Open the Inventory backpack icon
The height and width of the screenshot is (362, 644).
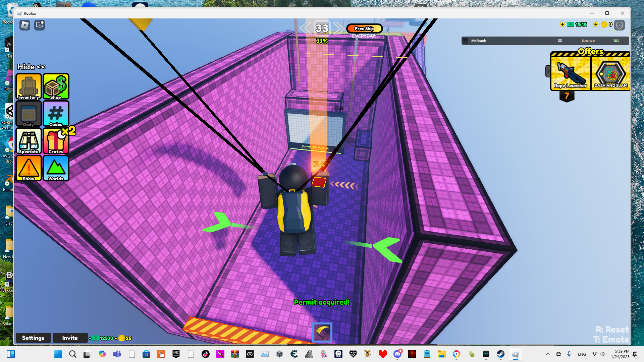coord(29,86)
